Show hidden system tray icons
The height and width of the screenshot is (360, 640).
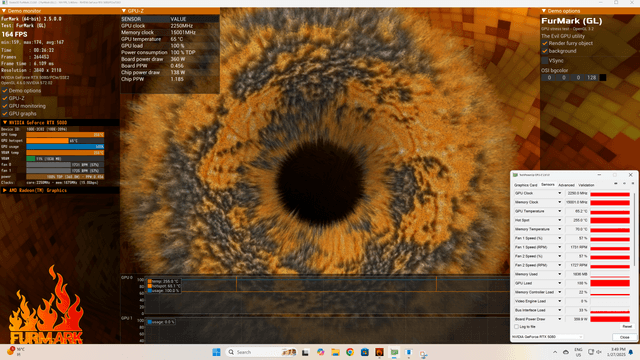[555, 352]
